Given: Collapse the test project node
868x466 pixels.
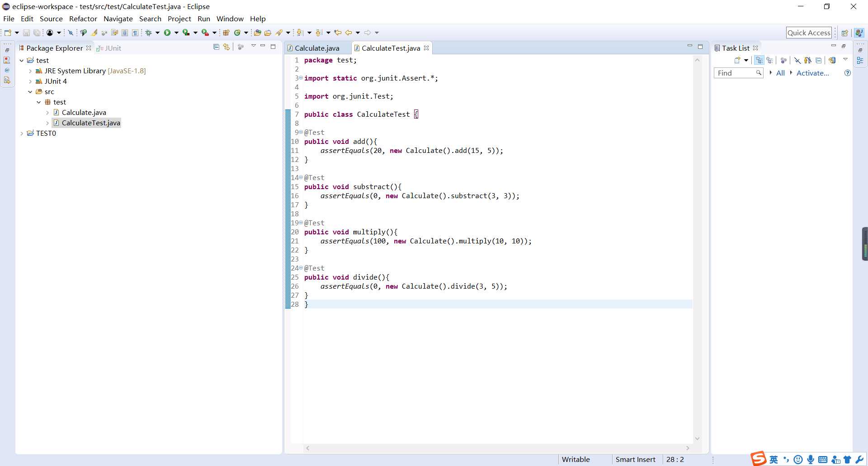Looking at the screenshot, I should tap(21, 60).
